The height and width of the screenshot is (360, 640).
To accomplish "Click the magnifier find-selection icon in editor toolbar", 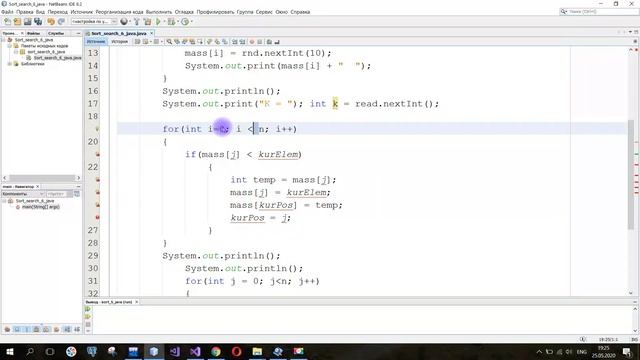I will pos(169,42).
